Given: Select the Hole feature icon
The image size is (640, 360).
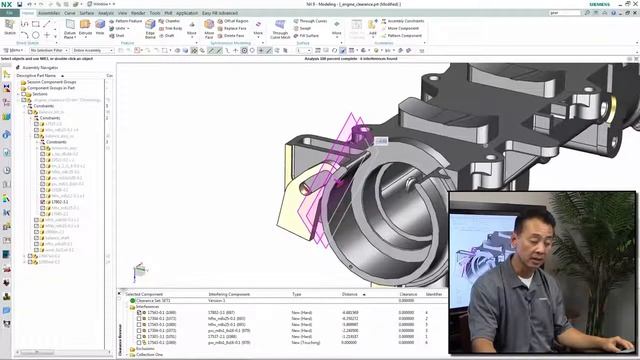Looking at the screenshot, I should pos(100,27).
